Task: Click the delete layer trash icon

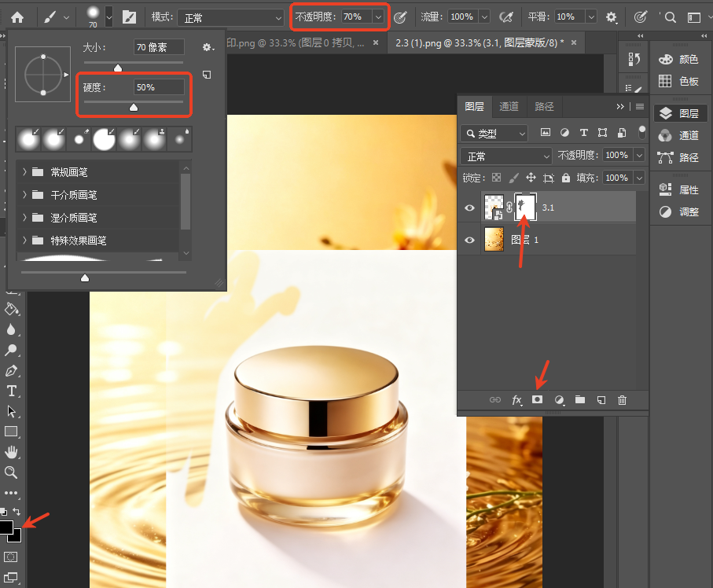Action: click(622, 400)
